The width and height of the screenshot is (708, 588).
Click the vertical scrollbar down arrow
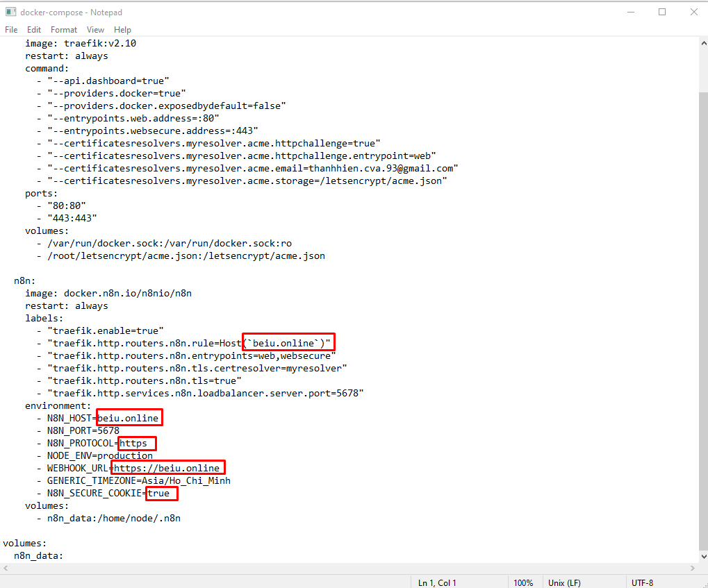[704, 557]
